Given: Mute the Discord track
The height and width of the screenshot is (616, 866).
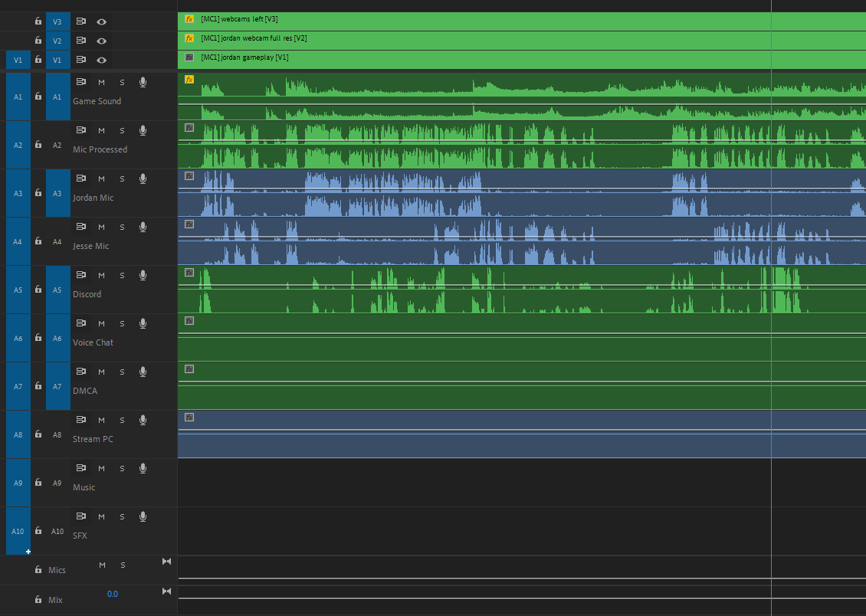Looking at the screenshot, I should coord(100,275).
